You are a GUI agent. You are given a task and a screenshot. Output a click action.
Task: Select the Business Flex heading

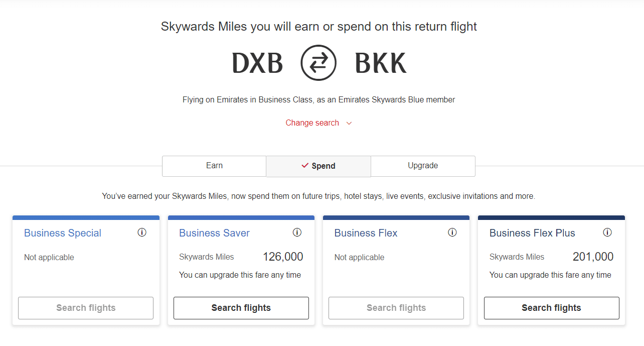click(366, 233)
